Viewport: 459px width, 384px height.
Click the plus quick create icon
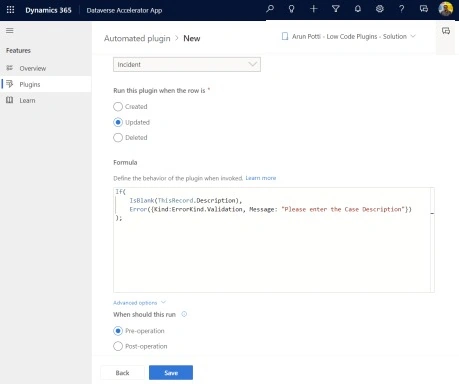pos(313,9)
